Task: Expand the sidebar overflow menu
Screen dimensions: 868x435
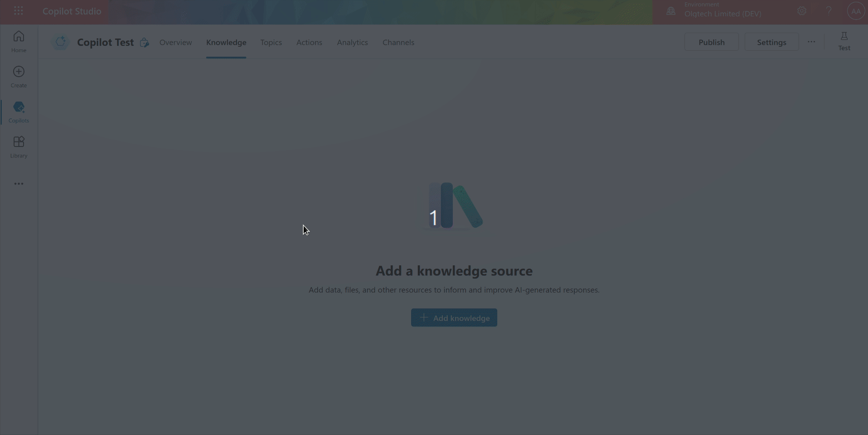Action: point(18,183)
